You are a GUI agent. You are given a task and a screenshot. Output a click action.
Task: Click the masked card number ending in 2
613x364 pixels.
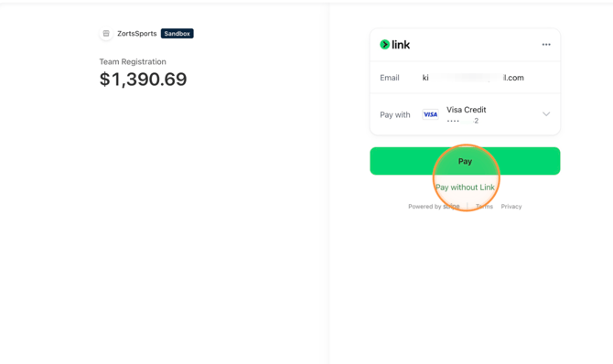463,121
